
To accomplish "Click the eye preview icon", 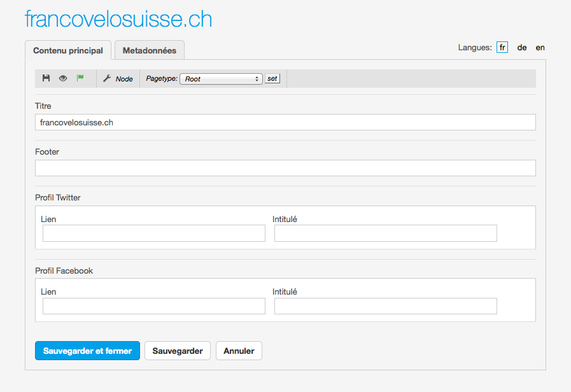I will (x=63, y=78).
